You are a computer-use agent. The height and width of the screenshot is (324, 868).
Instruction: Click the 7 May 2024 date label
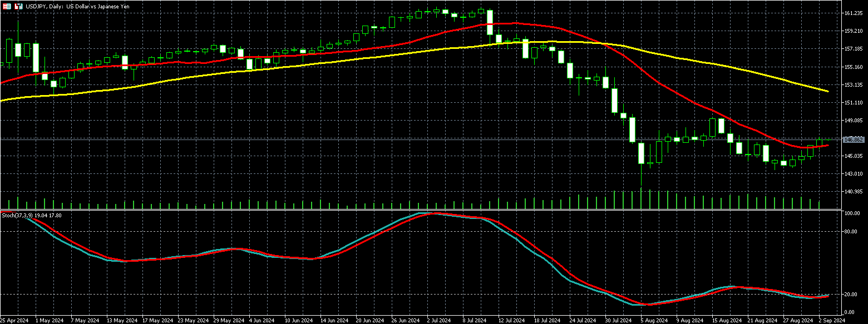click(84, 321)
